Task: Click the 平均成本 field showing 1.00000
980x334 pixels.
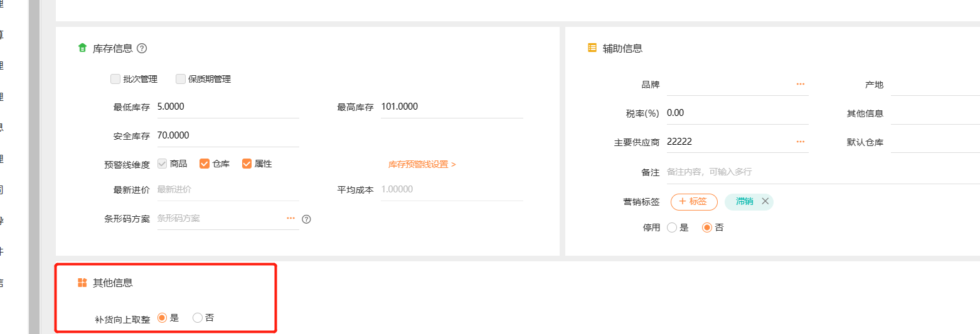Action: point(452,189)
